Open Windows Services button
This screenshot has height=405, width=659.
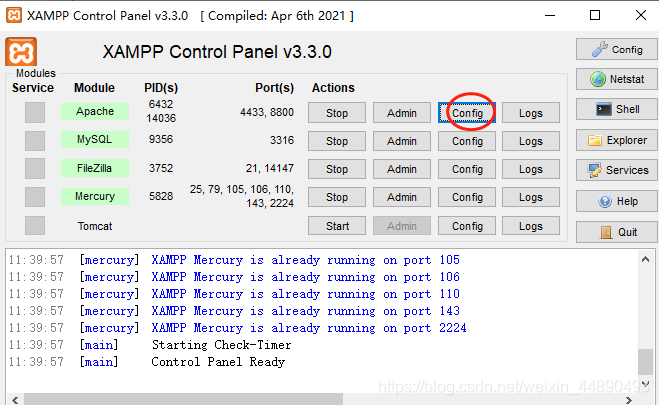(617, 170)
